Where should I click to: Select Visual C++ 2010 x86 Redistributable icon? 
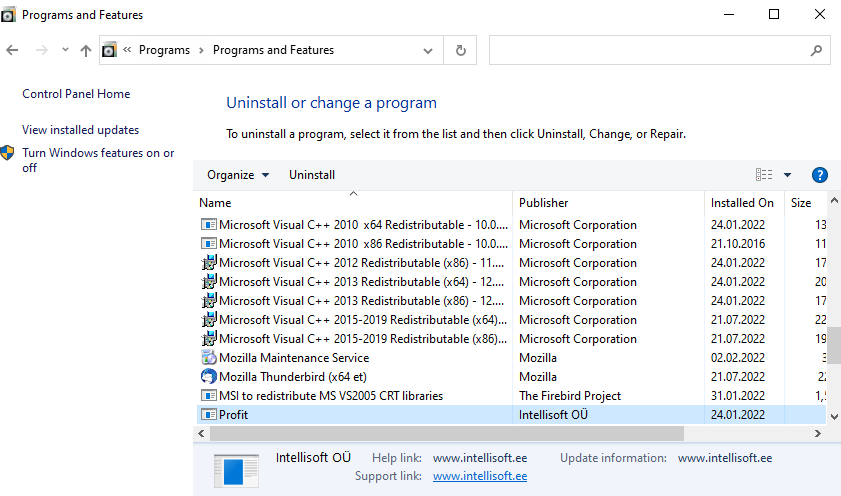point(208,243)
